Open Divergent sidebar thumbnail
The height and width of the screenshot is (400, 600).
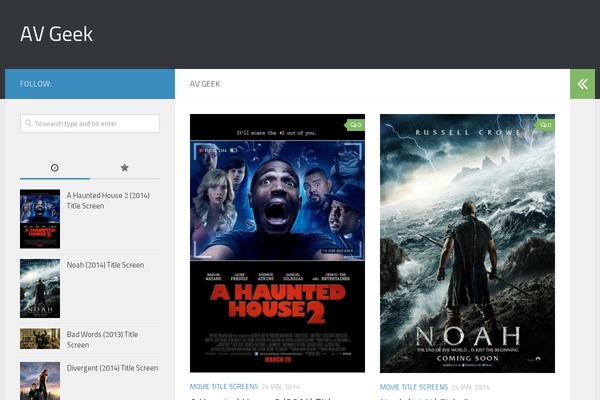(40, 381)
